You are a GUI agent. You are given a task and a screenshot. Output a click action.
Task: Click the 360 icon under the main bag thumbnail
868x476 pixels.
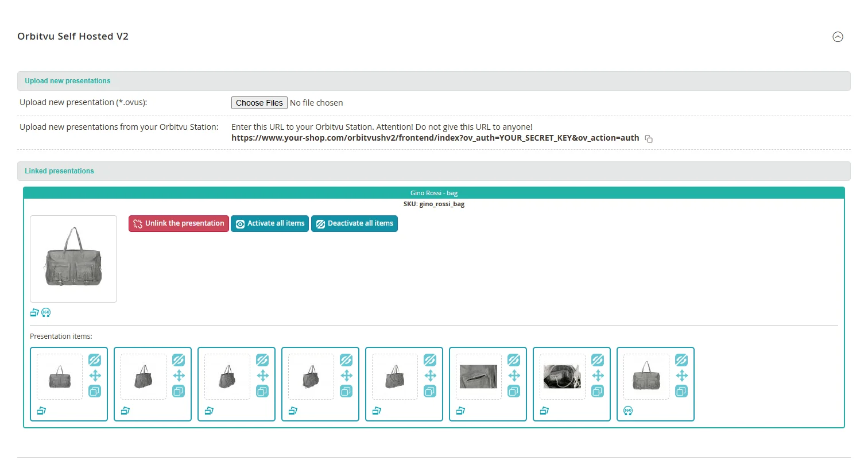[46, 312]
